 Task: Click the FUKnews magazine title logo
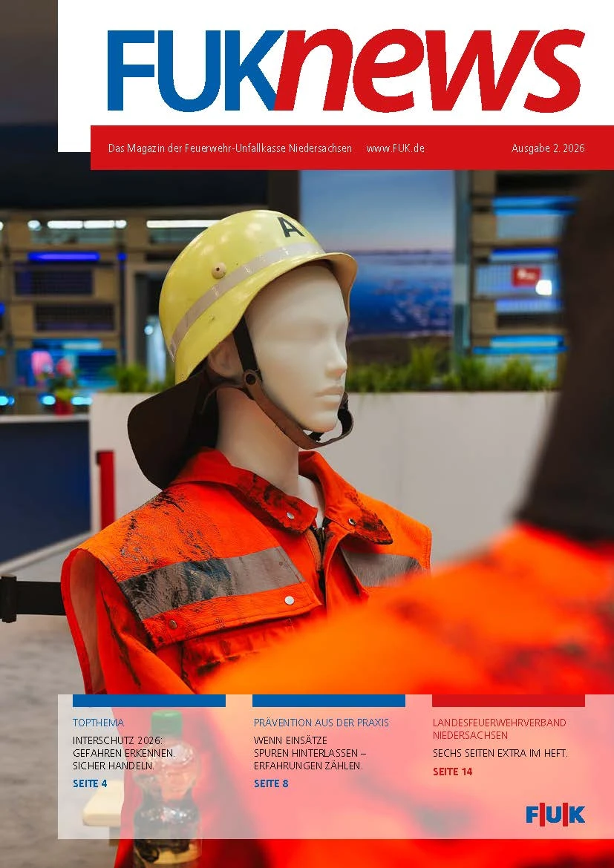[x=345, y=70]
